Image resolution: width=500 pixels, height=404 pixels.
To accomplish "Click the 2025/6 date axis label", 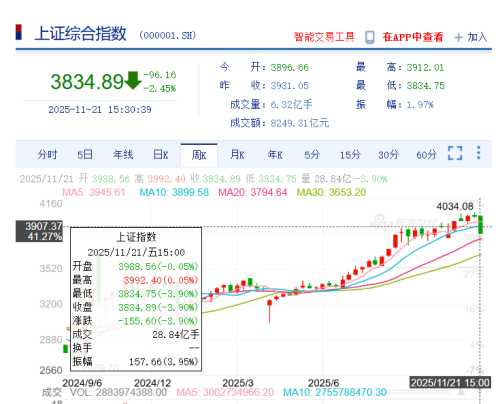I will pos(323,383).
